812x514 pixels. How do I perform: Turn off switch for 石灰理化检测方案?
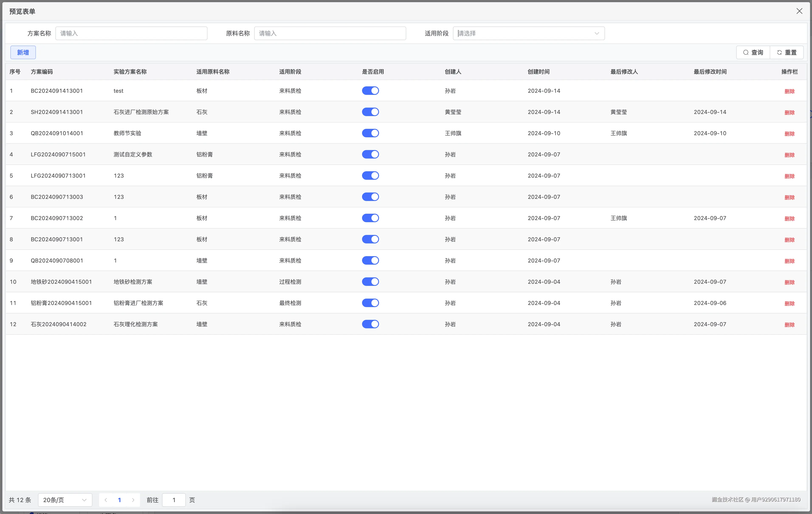[x=370, y=324]
